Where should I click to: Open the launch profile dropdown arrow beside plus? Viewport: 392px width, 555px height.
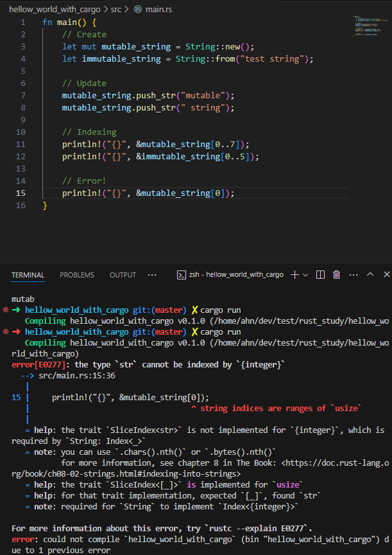click(x=305, y=275)
